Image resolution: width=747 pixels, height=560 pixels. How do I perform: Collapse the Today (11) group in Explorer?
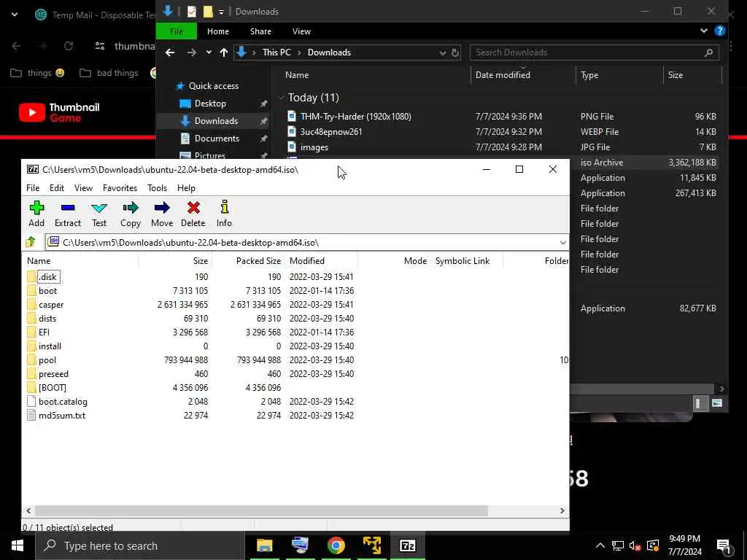[281, 98]
